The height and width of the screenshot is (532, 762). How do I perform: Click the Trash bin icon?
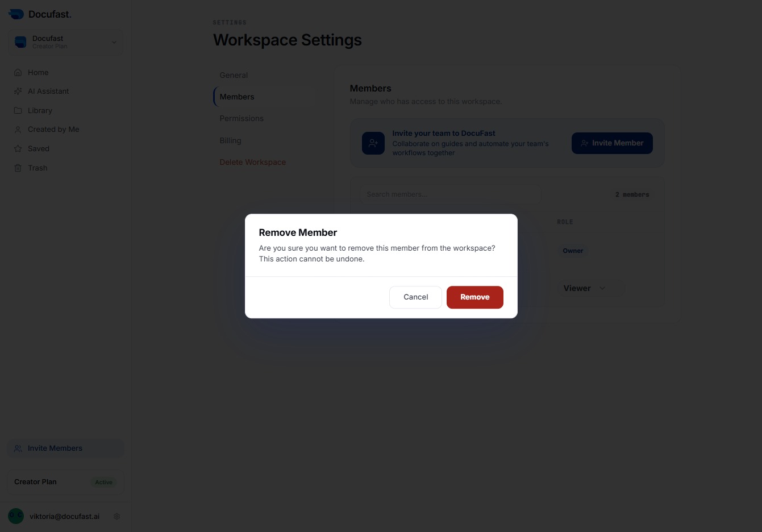pyautogui.click(x=18, y=168)
